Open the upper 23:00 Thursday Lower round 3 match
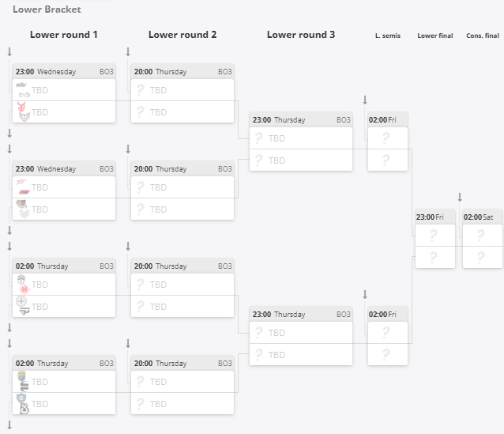 coord(301,119)
